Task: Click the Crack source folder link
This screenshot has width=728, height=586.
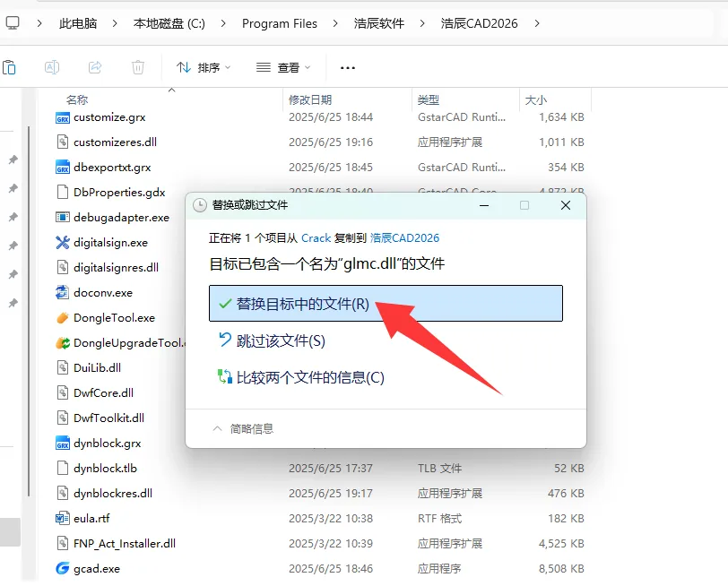Action: click(316, 238)
